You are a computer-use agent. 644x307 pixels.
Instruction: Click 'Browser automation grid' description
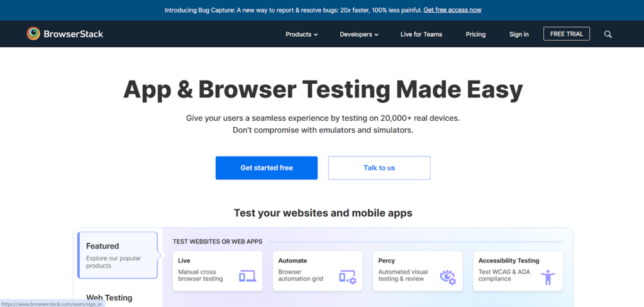pos(301,276)
